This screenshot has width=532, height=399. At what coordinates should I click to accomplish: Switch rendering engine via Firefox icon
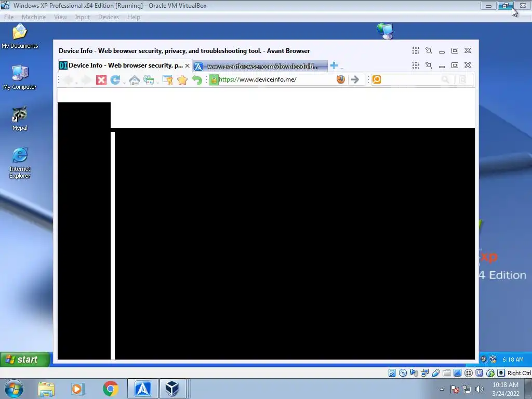coord(341,79)
